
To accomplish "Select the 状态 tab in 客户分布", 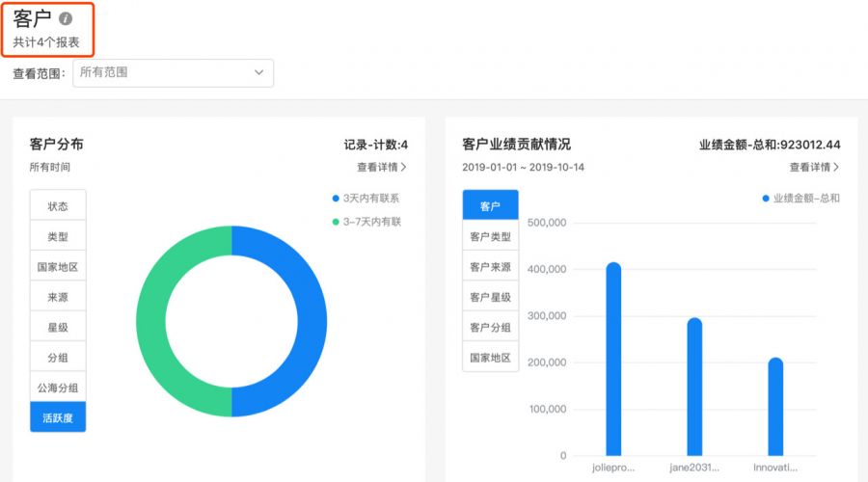I will 58,206.
